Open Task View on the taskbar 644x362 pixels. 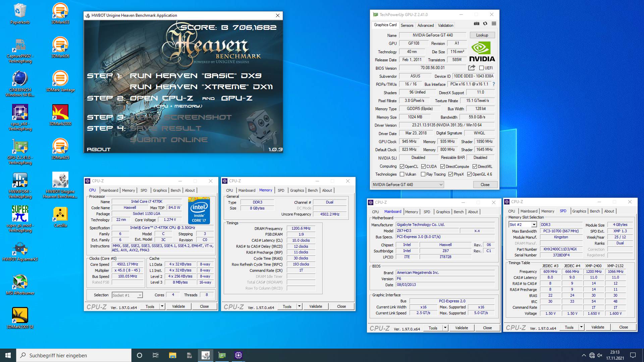point(156,355)
